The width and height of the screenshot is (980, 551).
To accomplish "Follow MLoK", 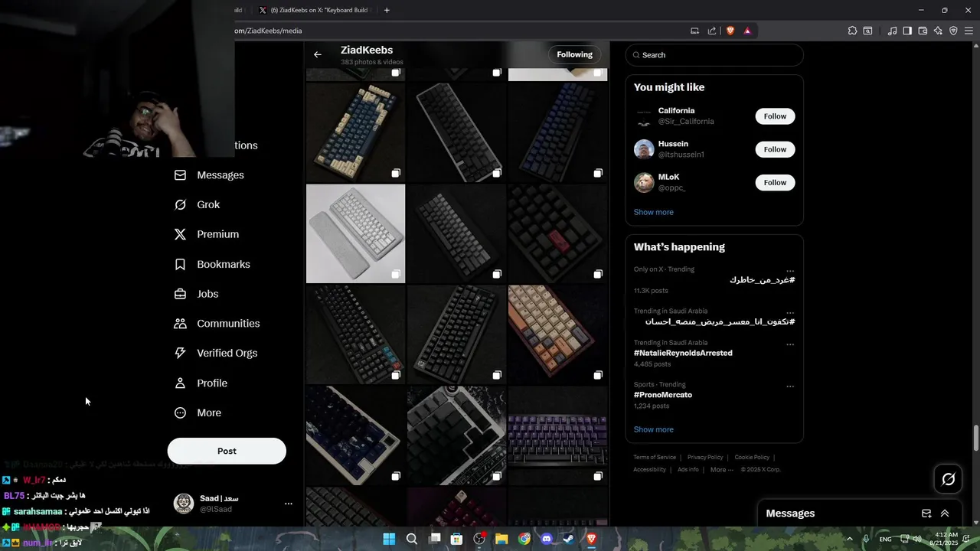I will (x=775, y=182).
